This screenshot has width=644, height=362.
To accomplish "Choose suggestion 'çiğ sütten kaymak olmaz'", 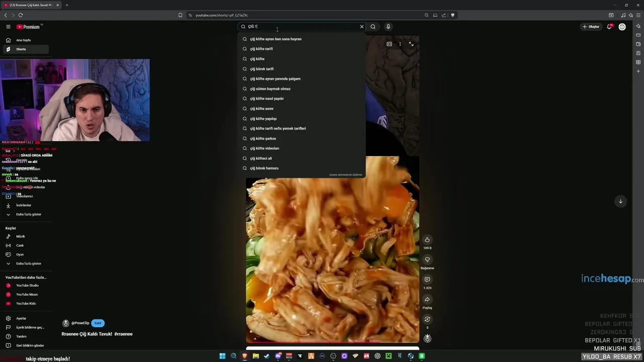I will pos(302,88).
